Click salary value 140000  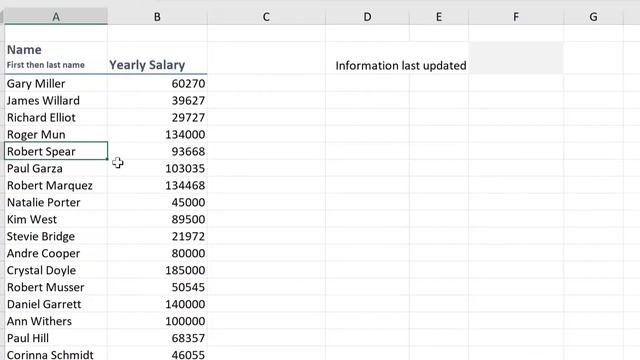(x=157, y=304)
